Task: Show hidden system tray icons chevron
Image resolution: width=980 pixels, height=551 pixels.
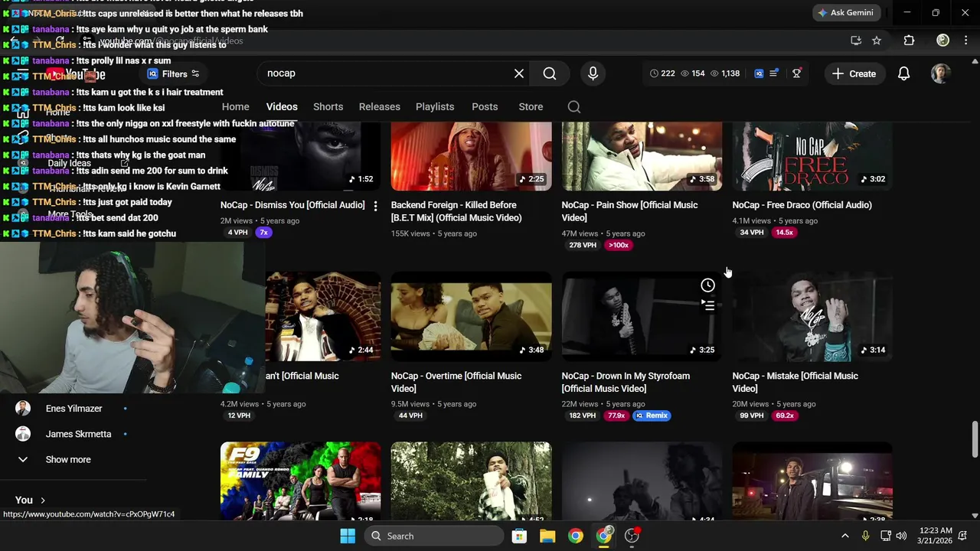Action: click(844, 536)
